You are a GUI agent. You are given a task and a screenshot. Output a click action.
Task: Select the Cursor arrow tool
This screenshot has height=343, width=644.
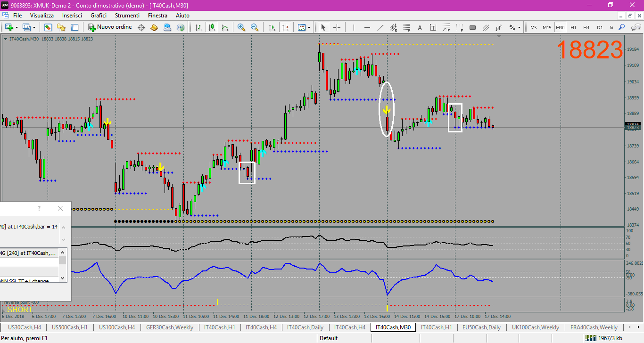[x=323, y=27]
